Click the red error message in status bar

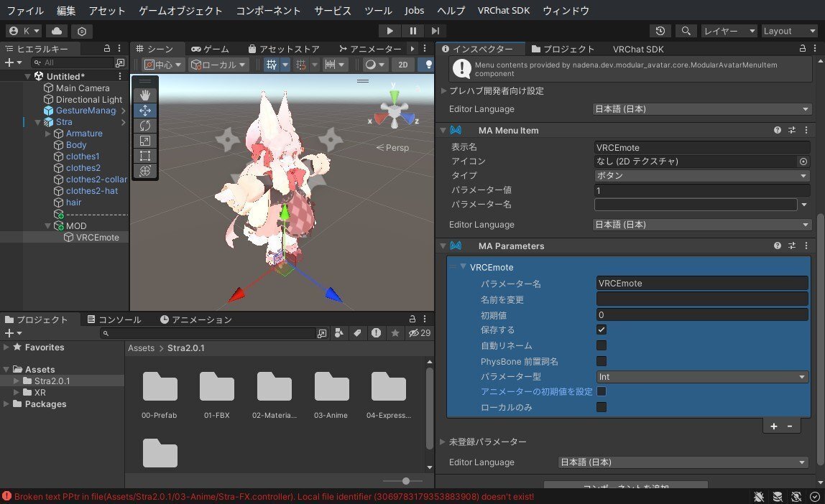(274, 497)
